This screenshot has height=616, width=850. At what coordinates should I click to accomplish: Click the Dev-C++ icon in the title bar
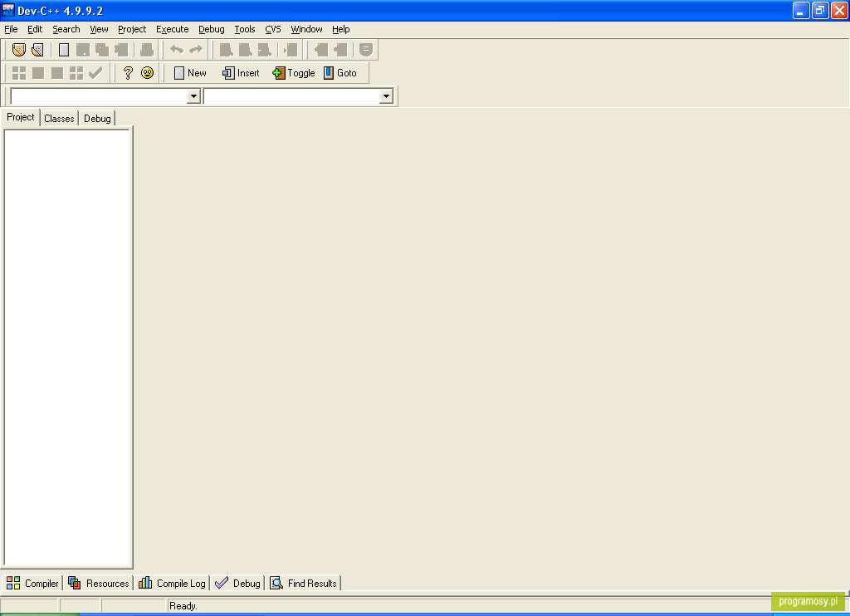point(8,10)
